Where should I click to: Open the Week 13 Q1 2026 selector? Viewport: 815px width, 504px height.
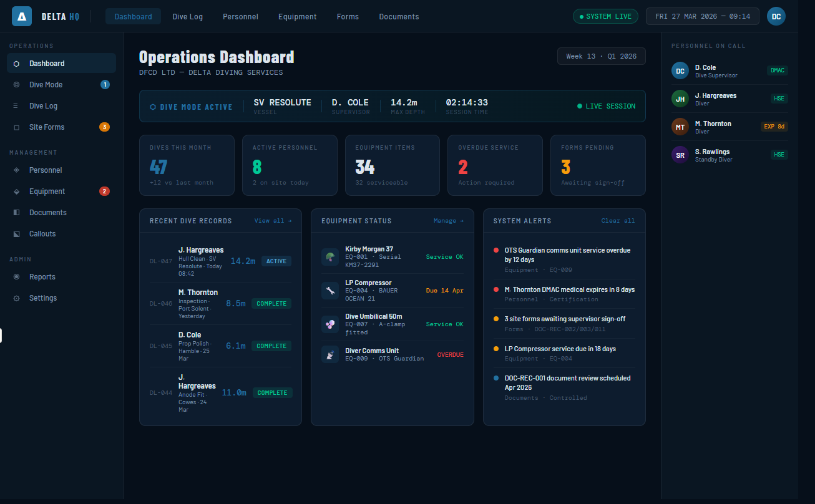601,56
